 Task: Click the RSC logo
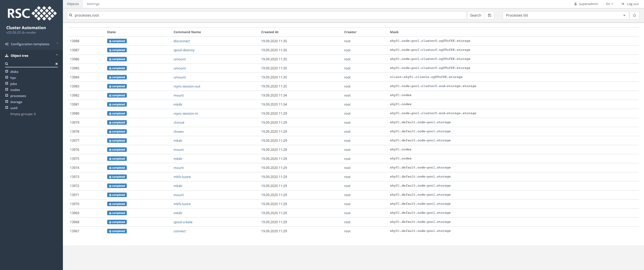(32, 13)
